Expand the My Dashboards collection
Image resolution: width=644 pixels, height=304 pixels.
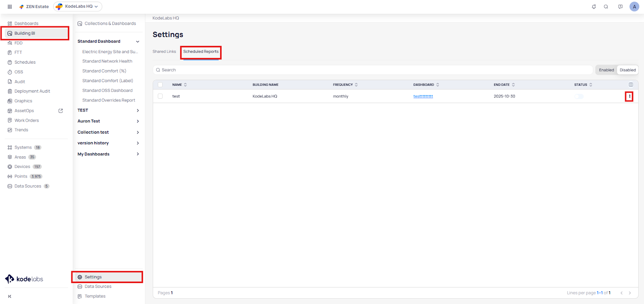click(x=138, y=154)
